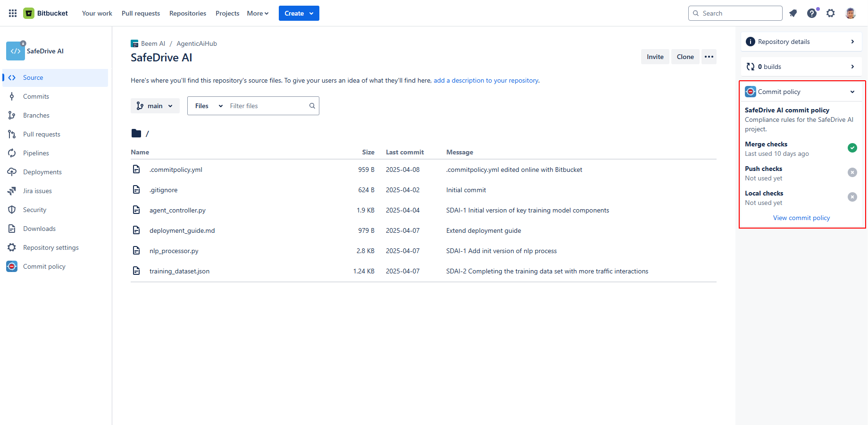Image resolution: width=868 pixels, height=425 pixels.
Task: Click the file icon for deployment_guide.md
Action: (136, 230)
